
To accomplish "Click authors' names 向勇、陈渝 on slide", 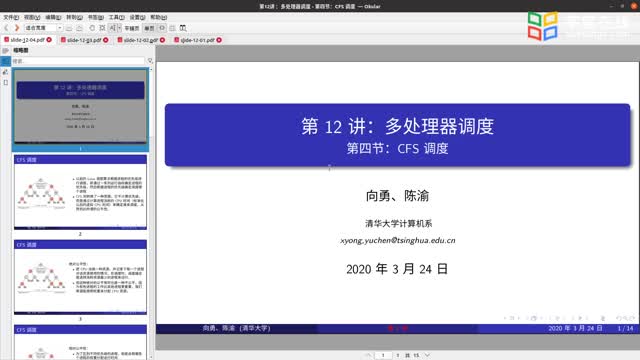I will coord(398,196).
